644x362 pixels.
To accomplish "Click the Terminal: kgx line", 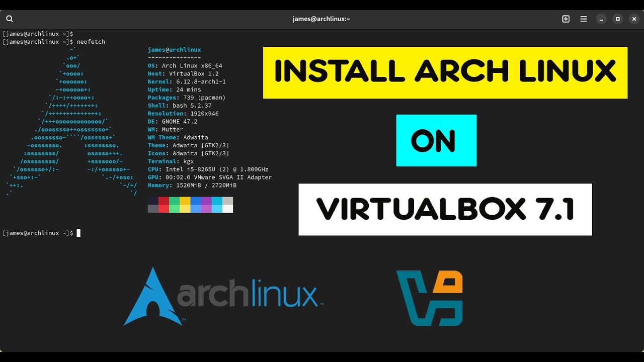I will [x=171, y=161].
